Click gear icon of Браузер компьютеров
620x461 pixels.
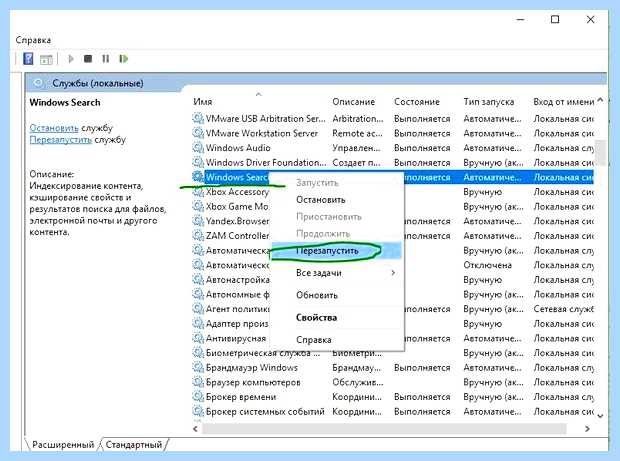(x=198, y=382)
